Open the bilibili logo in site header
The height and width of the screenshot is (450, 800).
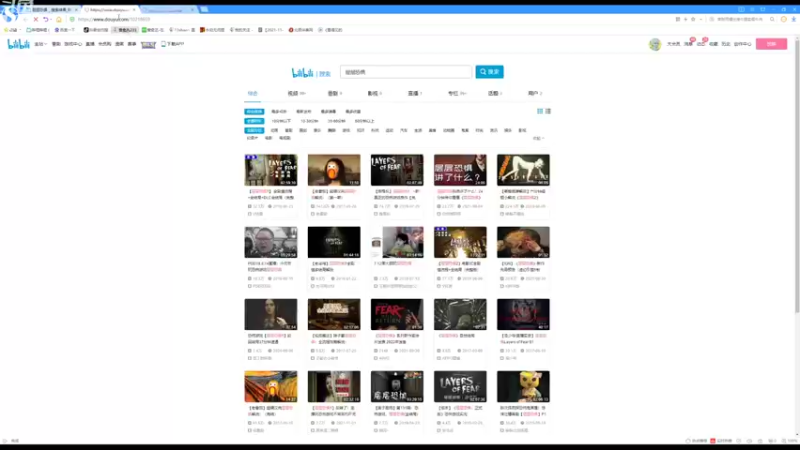click(18, 44)
